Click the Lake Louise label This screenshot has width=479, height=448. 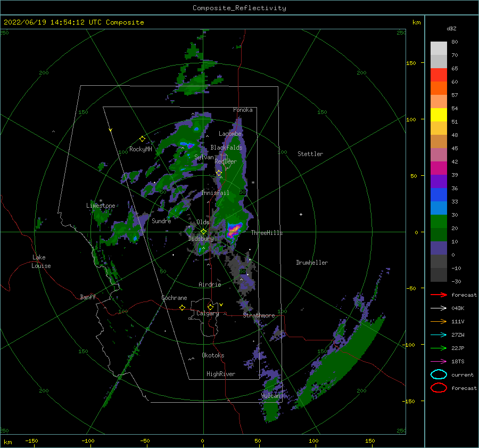point(41,262)
